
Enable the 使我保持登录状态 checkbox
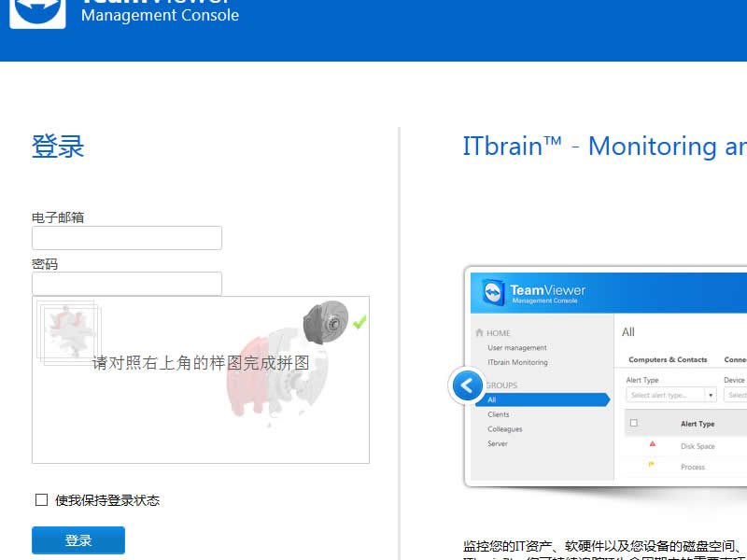(x=42, y=499)
